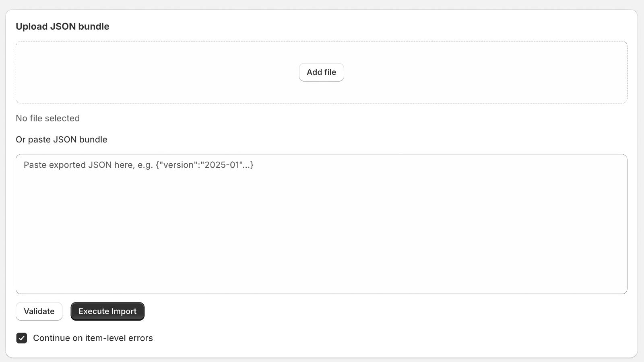The width and height of the screenshot is (644, 362).
Task: Choose a file using Add file
Action: (x=321, y=72)
